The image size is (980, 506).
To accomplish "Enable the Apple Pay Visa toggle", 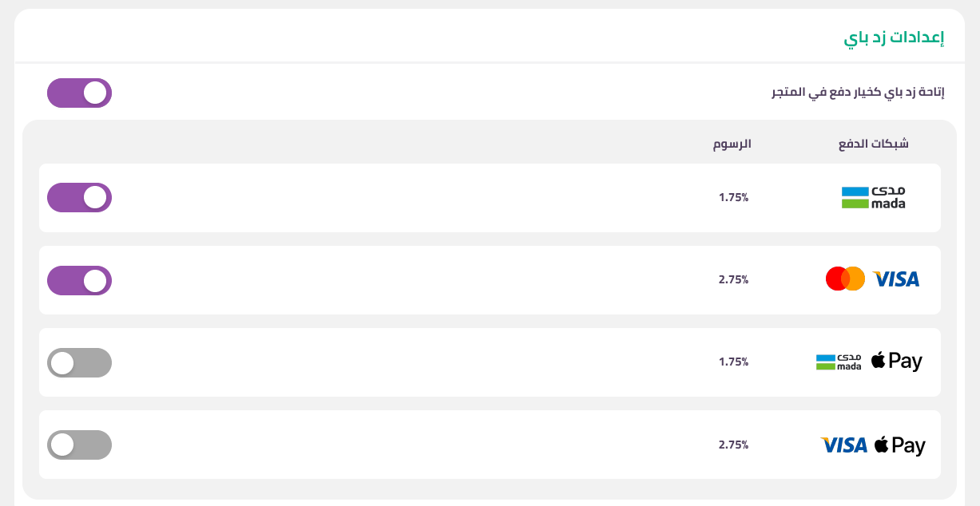I will (79, 445).
